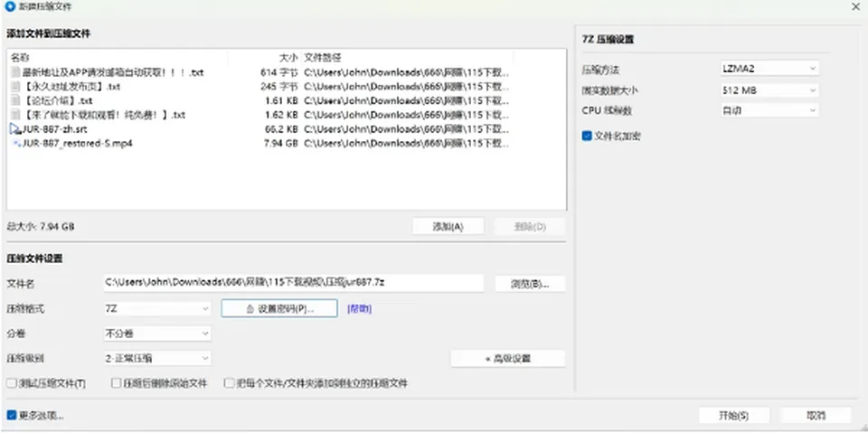Image resolution: width=868 pixels, height=433 pixels.
Task: Enable separate archive per file/folder checkbox
Action: (229, 383)
